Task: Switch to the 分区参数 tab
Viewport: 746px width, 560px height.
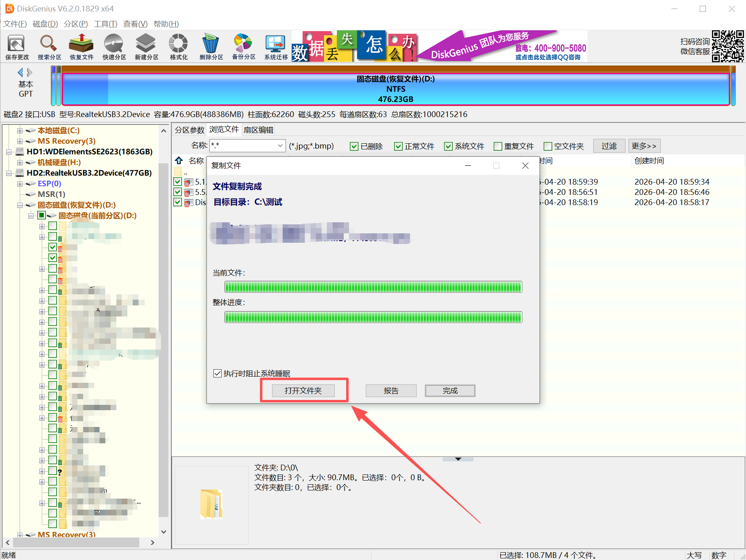Action: point(190,130)
